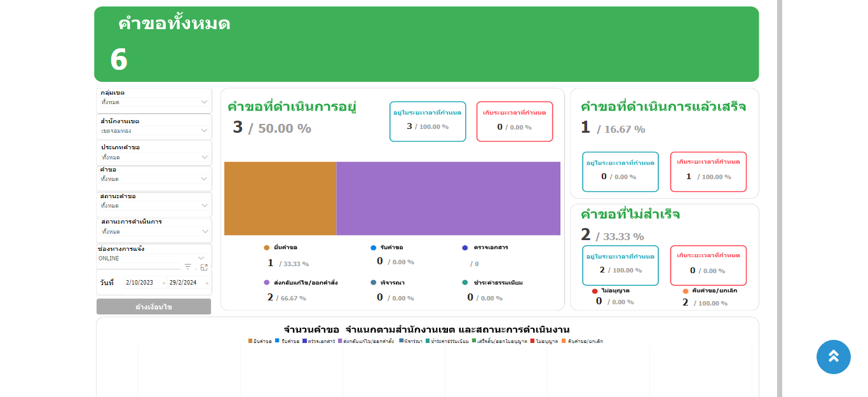Click the scroll-to-top double chevron button

tap(833, 357)
